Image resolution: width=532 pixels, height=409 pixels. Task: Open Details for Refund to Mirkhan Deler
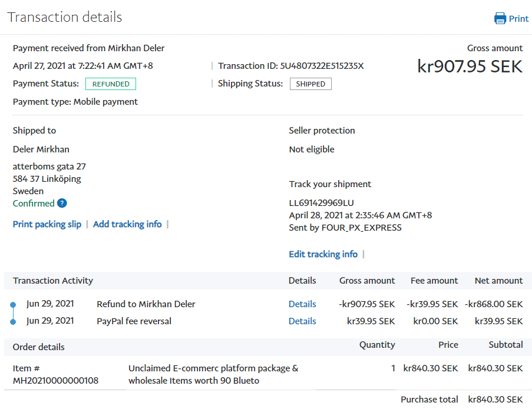302,304
